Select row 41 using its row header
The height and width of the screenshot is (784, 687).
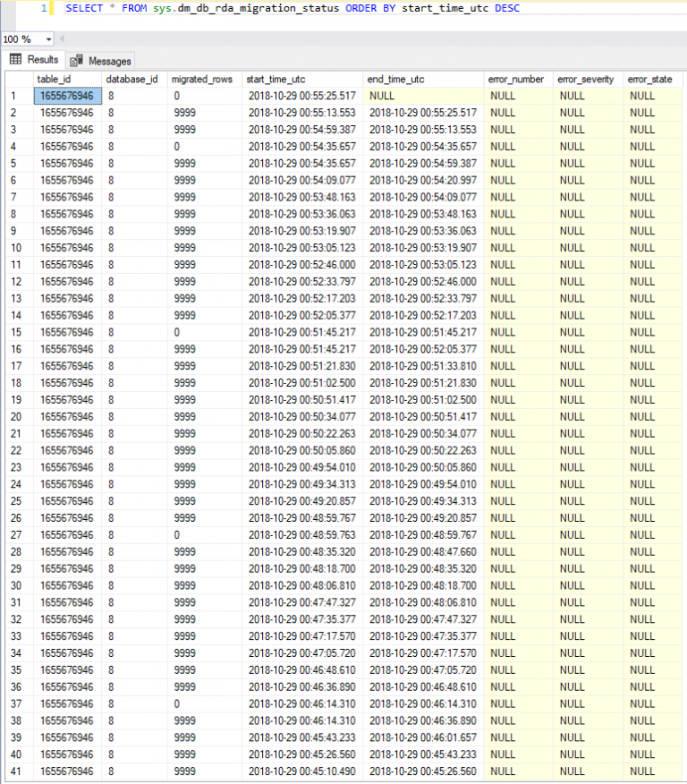[x=16, y=771]
